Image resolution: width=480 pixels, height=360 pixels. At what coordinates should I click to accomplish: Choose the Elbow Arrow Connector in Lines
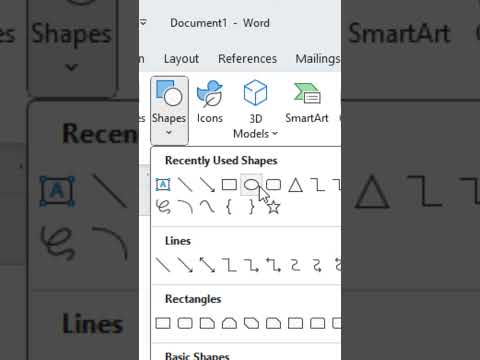pos(251,265)
